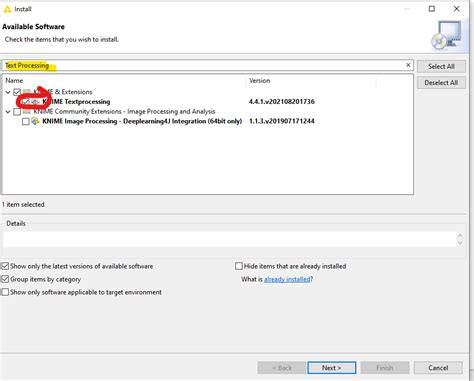Enable Show only software applicable to target environment

tap(5, 292)
